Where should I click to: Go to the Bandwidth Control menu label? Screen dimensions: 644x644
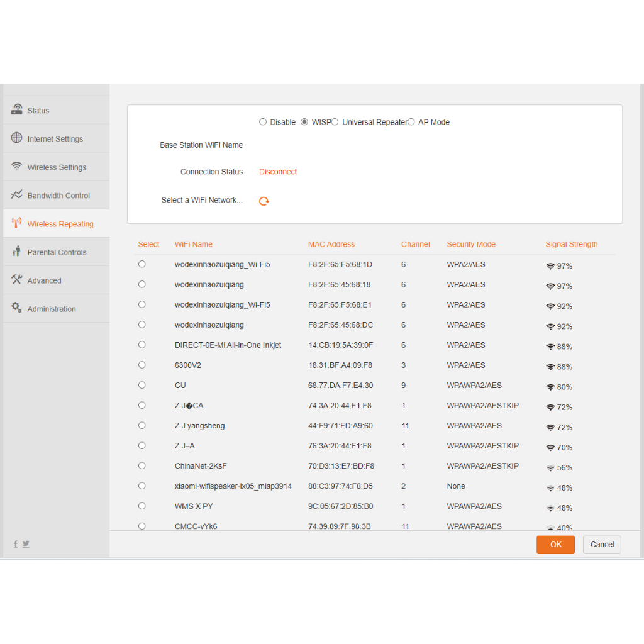point(58,196)
